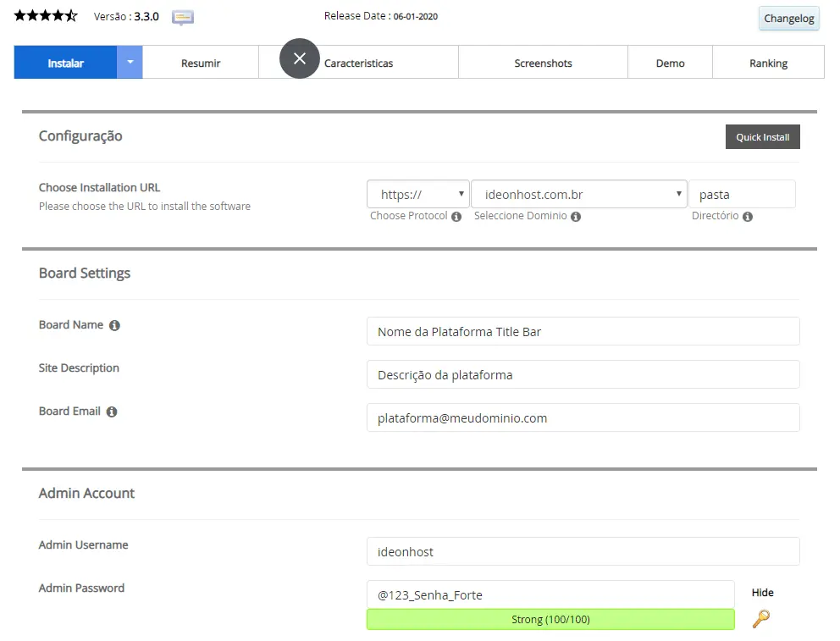This screenshot has width=840, height=641.
Task: Click info icon beside Directório label
Action: (x=748, y=217)
